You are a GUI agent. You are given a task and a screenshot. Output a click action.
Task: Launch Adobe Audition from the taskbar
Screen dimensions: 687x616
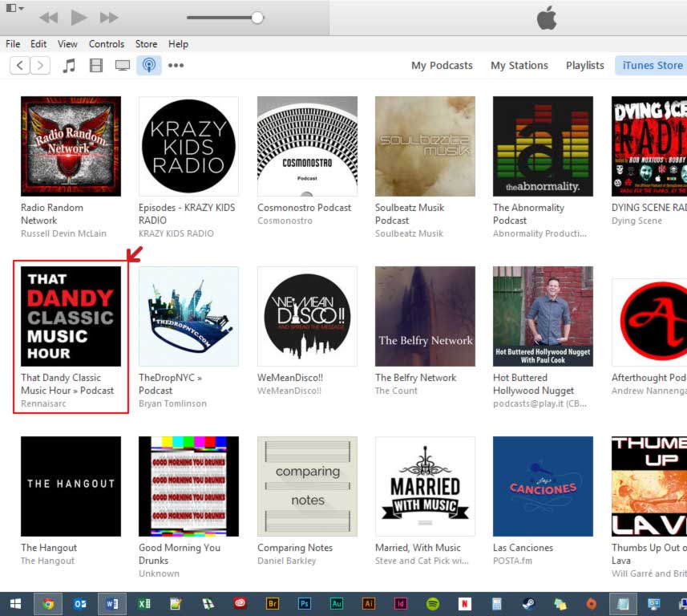tap(337, 604)
